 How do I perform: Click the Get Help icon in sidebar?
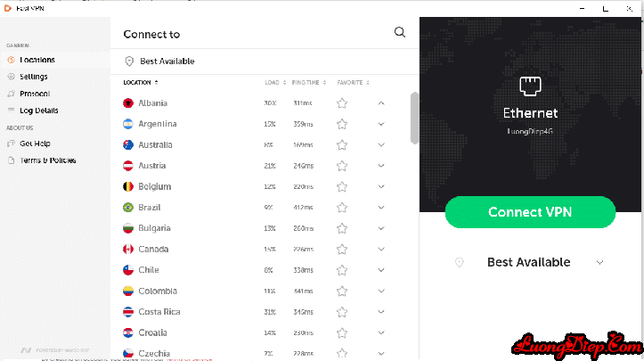[x=11, y=144]
